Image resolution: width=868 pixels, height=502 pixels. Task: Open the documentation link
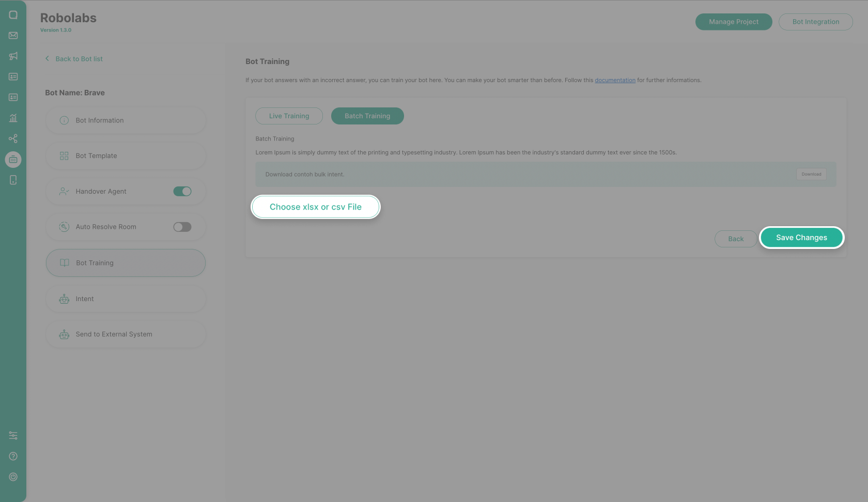[x=615, y=80]
